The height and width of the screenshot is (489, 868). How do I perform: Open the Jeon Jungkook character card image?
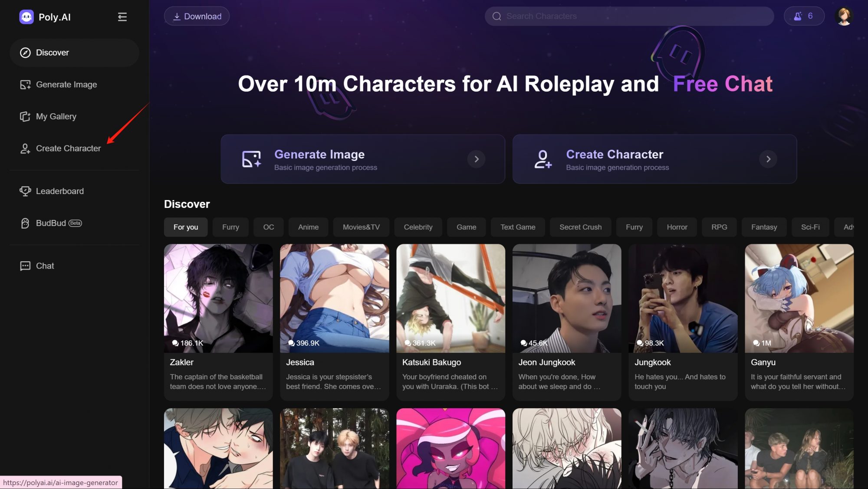click(567, 298)
